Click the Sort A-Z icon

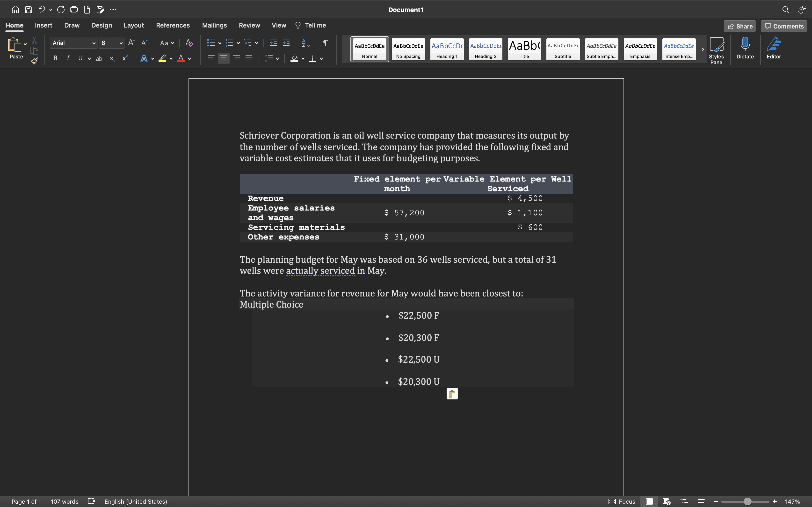[306, 43]
